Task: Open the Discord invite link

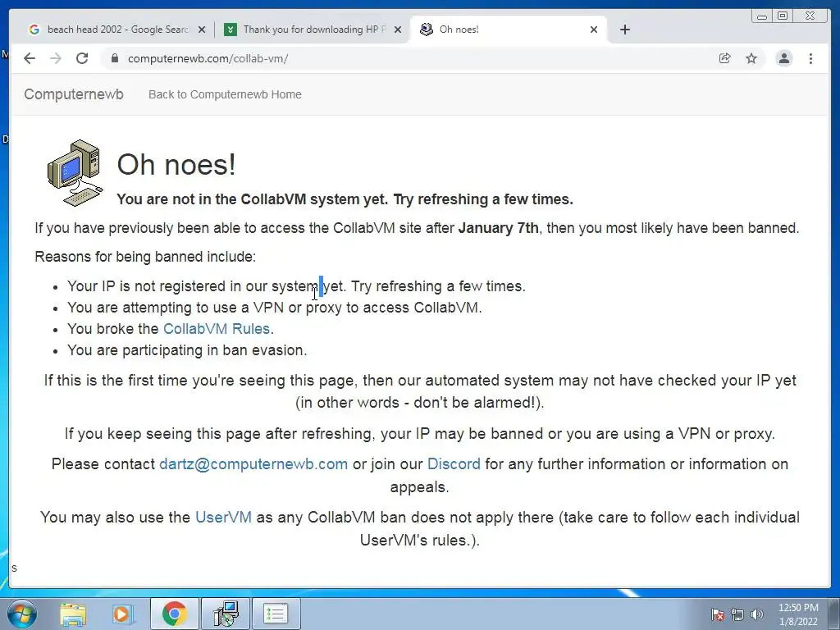Action: coord(454,464)
